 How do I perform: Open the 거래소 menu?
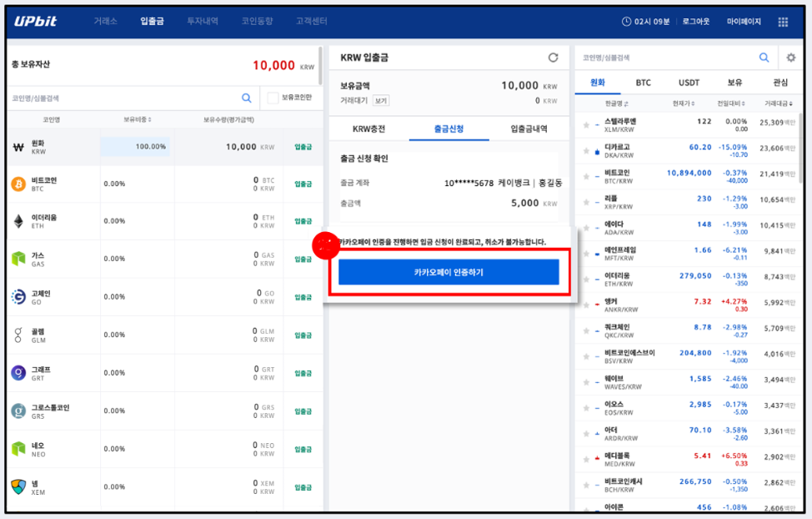[105, 21]
